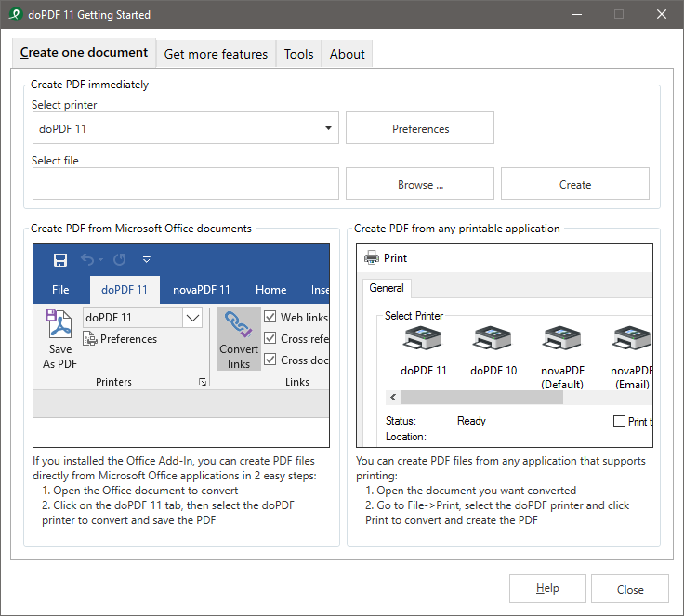Open the About tab
Viewport: 684px width, 616px height.
pyautogui.click(x=348, y=54)
